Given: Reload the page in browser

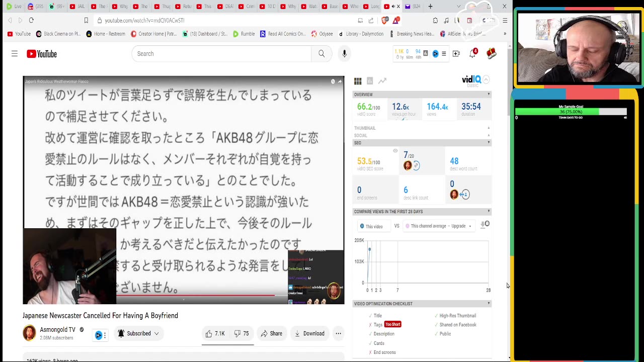Looking at the screenshot, I should 31,20.
